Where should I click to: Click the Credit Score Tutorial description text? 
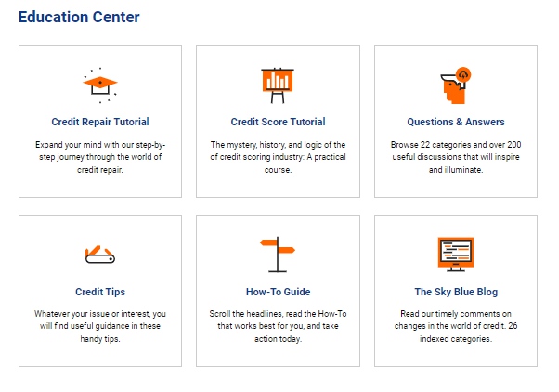click(x=278, y=157)
